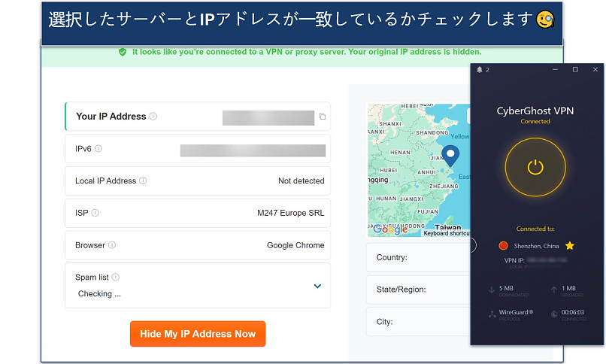606x364 pixels.
Task: Click the Connected status under CyberGhost VPN
Action: click(x=535, y=121)
